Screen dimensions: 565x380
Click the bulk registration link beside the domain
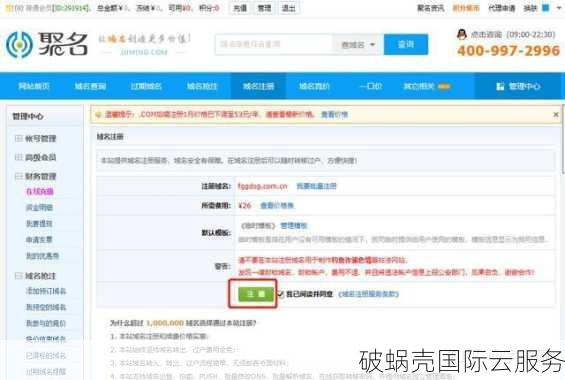click(x=316, y=186)
